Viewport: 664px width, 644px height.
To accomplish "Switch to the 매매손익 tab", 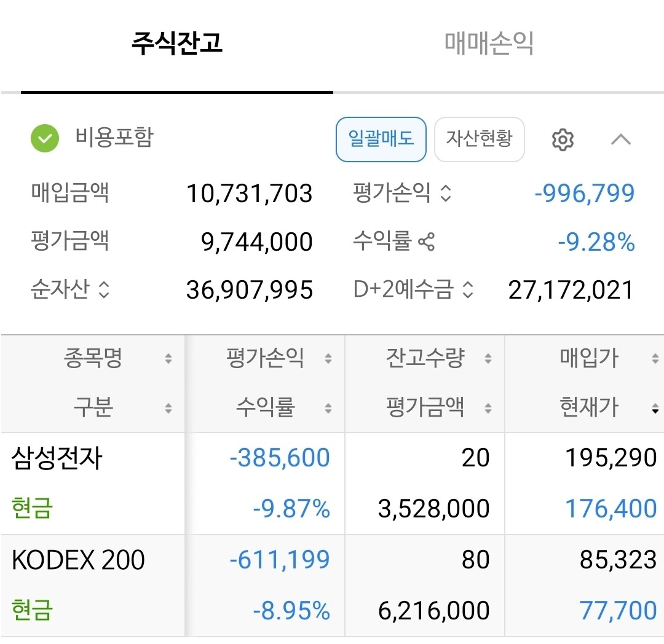I will point(489,44).
